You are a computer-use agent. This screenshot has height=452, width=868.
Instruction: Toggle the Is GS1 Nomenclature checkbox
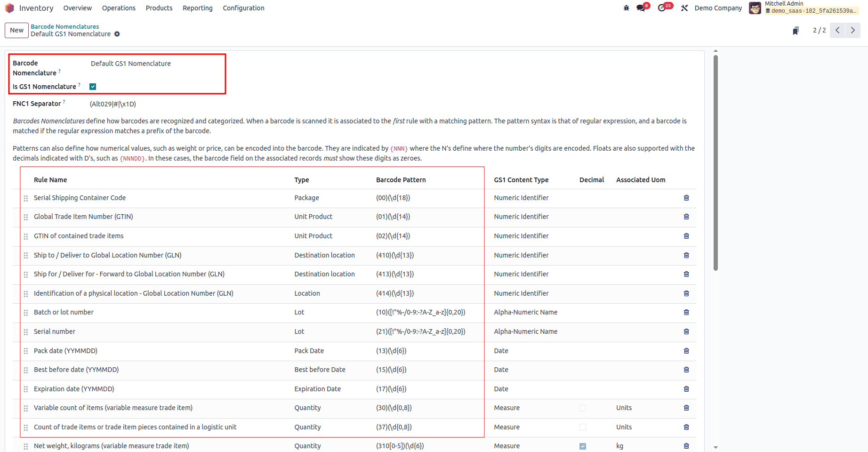(93, 87)
